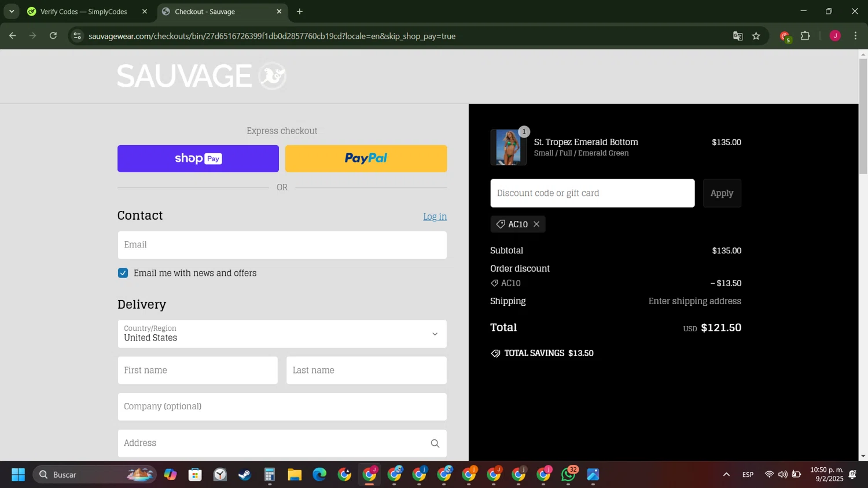Open Copilot from the taskbar
This screenshot has width=868, height=488.
pos(170,475)
